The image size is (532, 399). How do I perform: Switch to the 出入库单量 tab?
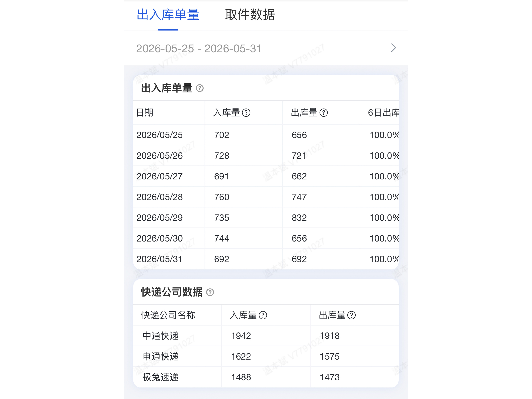pos(168,15)
